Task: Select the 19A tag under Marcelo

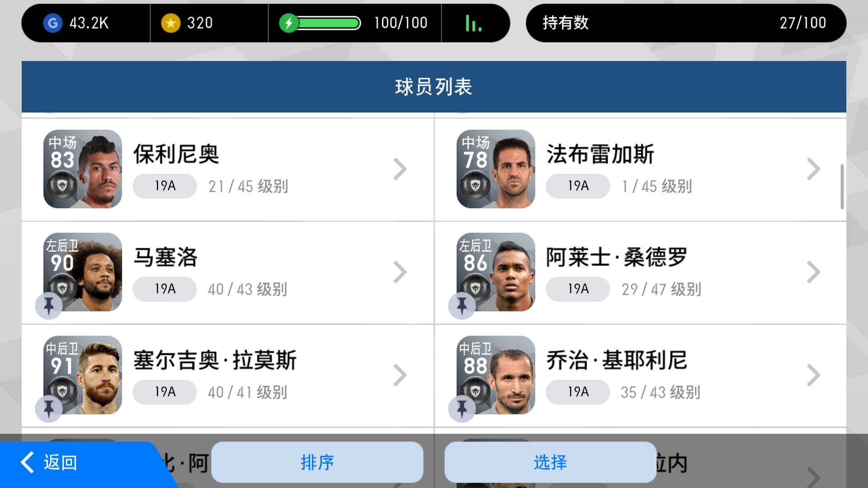Action: tap(165, 289)
